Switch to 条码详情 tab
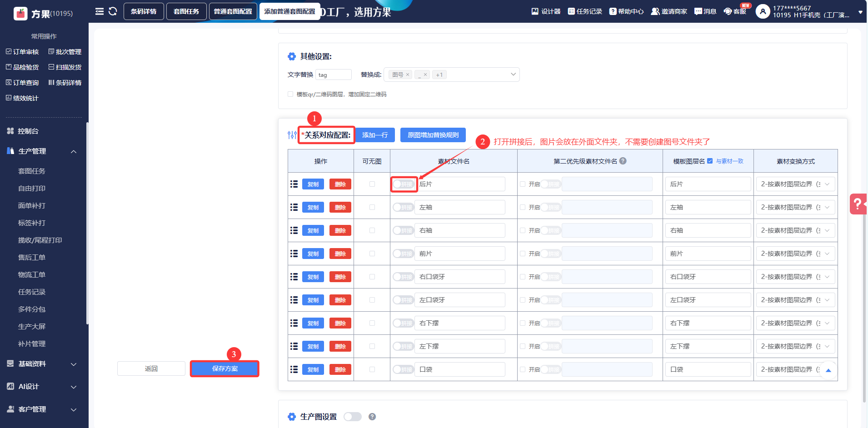Viewport: 868px width, 428px height. click(144, 11)
